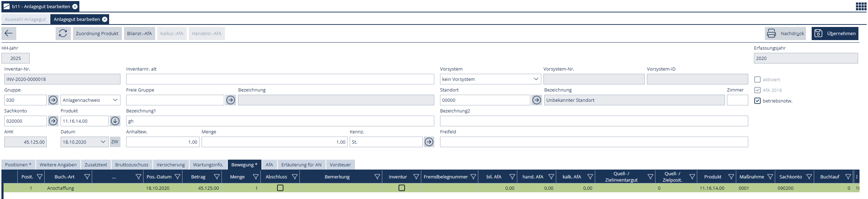Filter the Fremdbelegnummer column
868x199 pixels.
point(473,177)
